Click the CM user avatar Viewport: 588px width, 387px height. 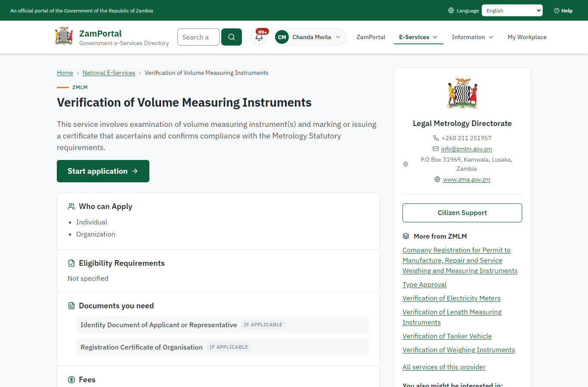click(282, 37)
